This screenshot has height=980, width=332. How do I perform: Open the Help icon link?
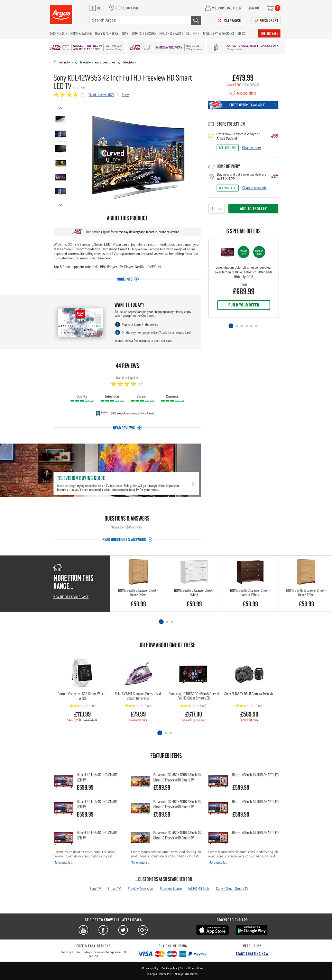93,8
